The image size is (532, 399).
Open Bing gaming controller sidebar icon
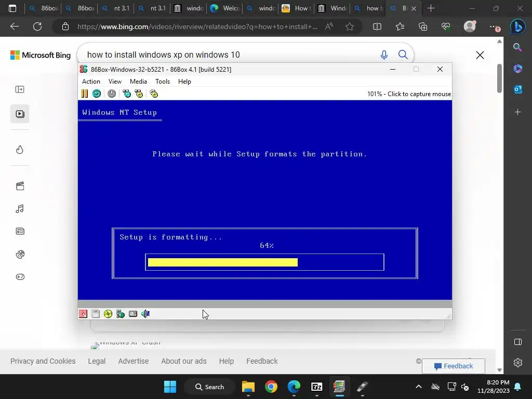[20, 277]
